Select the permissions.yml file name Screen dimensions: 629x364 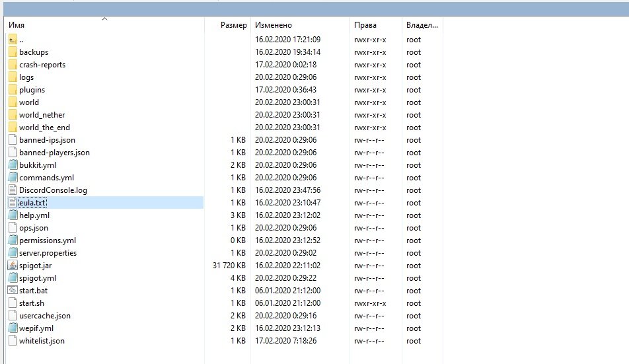coord(48,240)
